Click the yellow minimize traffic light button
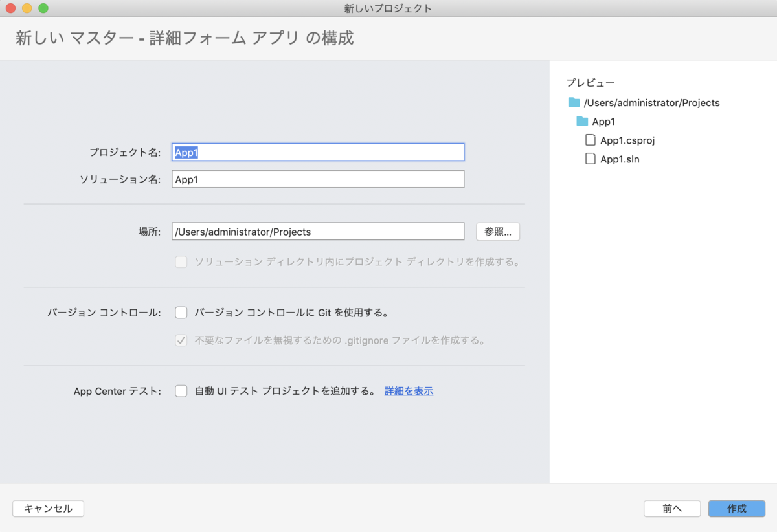The height and width of the screenshot is (532, 777). [27, 9]
